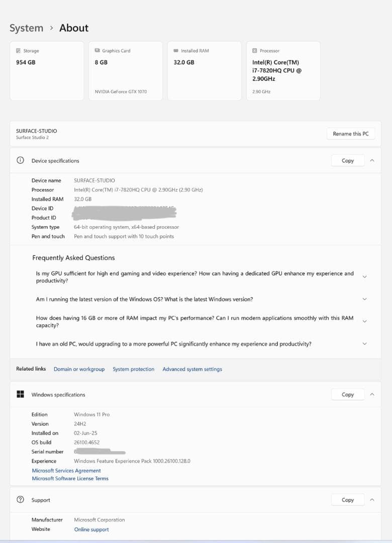The width and height of the screenshot is (392, 543).
Task: Copy the Device specifications details
Action: pos(347,160)
